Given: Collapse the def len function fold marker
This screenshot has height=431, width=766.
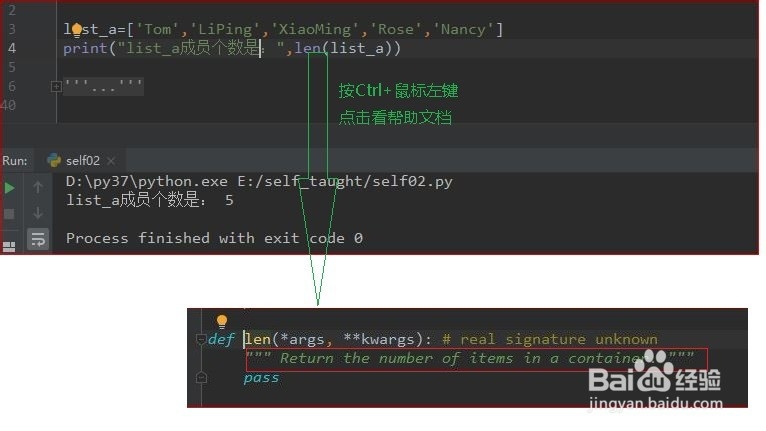Looking at the screenshot, I should [201, 339].
